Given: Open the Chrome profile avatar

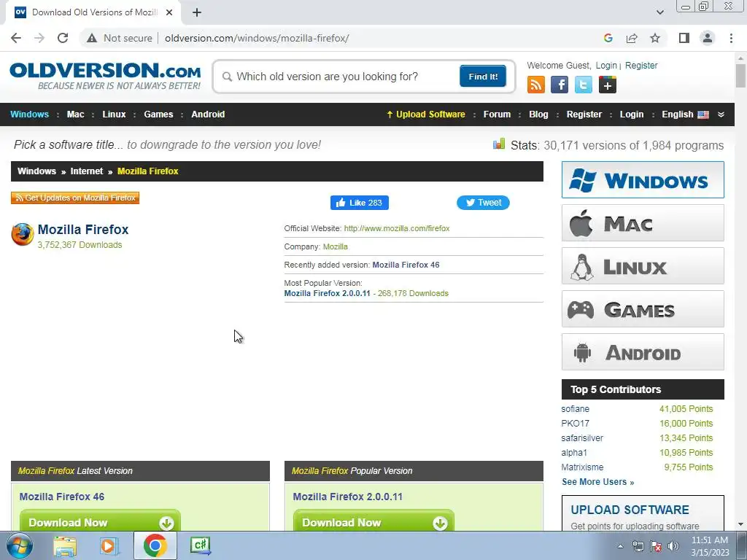Looking at the screenshot, I should (708, 38).
